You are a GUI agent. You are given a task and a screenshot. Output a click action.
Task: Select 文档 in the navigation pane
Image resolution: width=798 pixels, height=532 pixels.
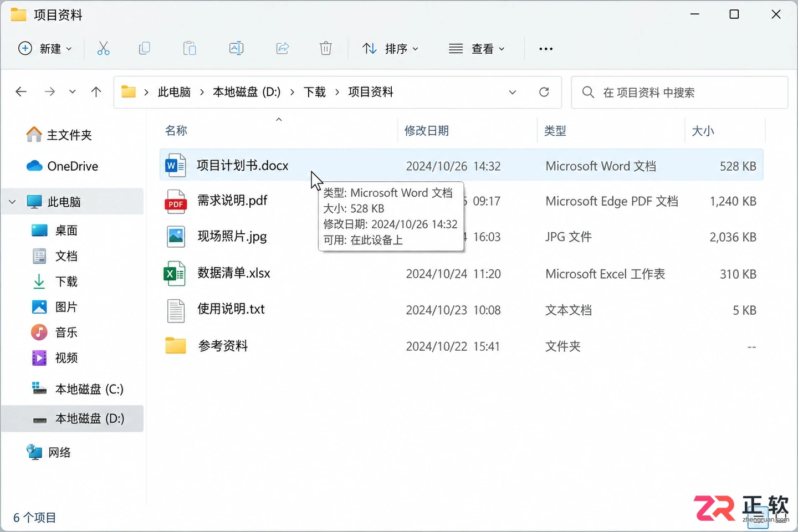pyautogui.click(x=55, y=256)
